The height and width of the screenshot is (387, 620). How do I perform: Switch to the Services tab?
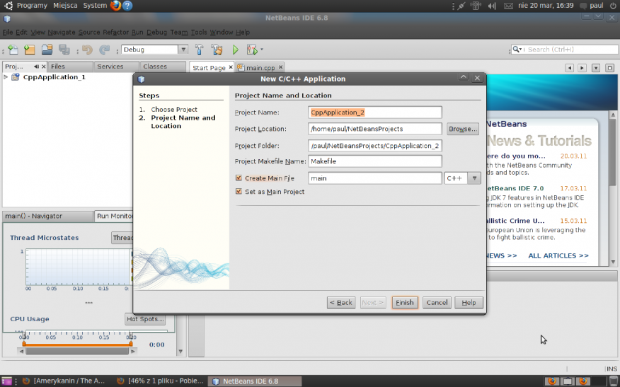click(110, 66)
